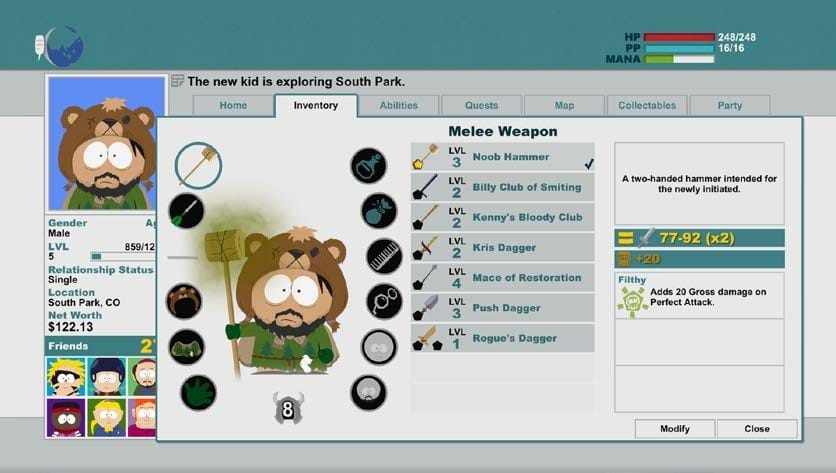The height and width of the screenshot is (473, 836).
Task: Open the Quests tab
Action: pos(482,105)
